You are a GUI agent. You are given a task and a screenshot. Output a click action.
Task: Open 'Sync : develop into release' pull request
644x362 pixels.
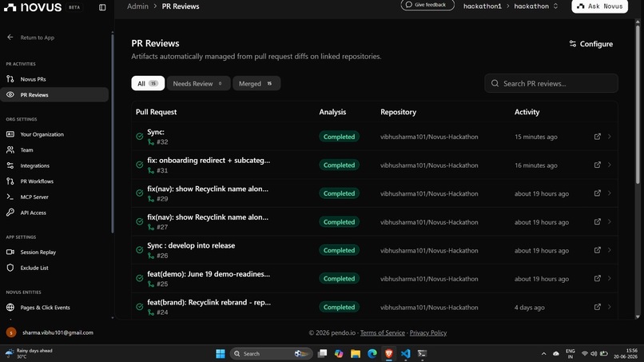[191, 245]
